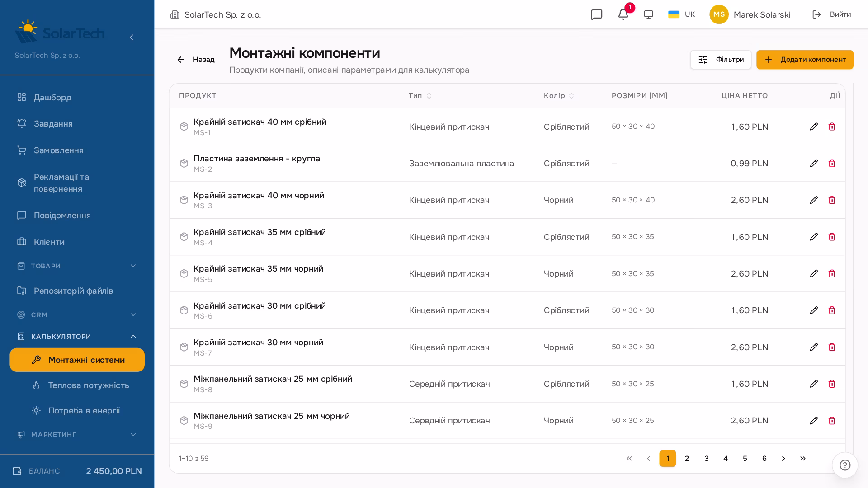Image resolution: width=868 pixels, height=488 pixels.
Task: Edit the MS-7 Крайній затискач 30 мм чорний row
Action: pos(814,347)
